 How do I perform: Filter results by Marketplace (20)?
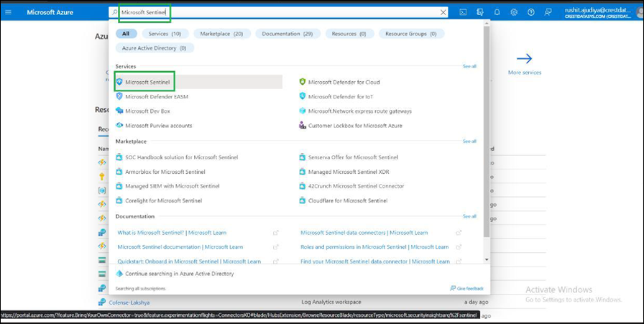222,34
